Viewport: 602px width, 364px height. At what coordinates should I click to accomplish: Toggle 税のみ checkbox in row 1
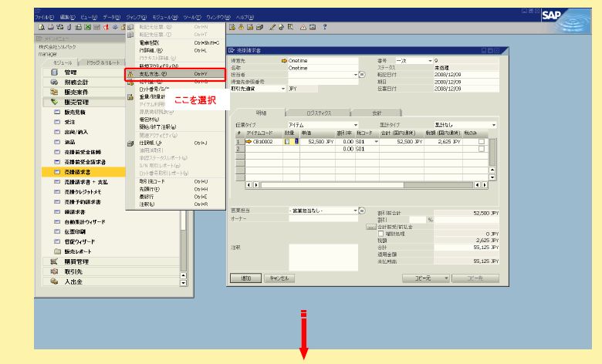[481, 142]
